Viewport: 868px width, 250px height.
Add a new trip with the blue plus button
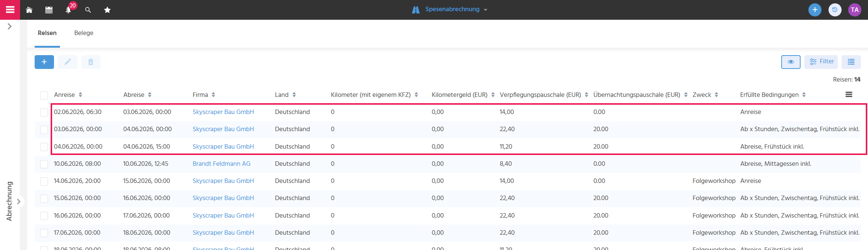(x=44, y=62)
